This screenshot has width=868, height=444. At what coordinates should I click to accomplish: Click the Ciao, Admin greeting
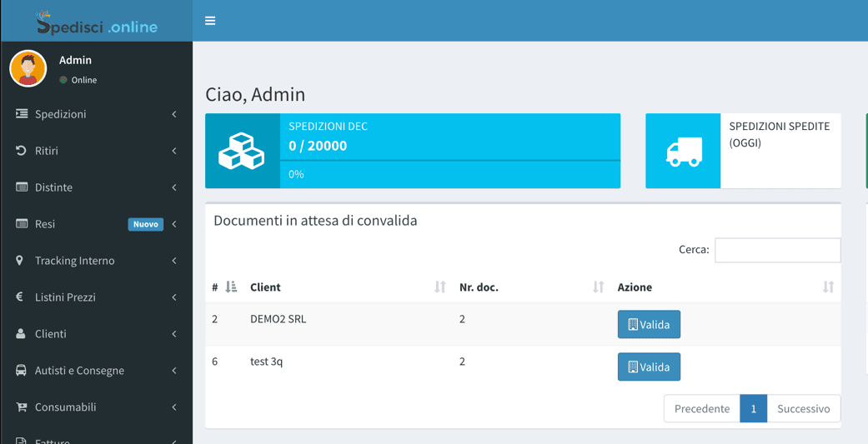click(255, 95)
